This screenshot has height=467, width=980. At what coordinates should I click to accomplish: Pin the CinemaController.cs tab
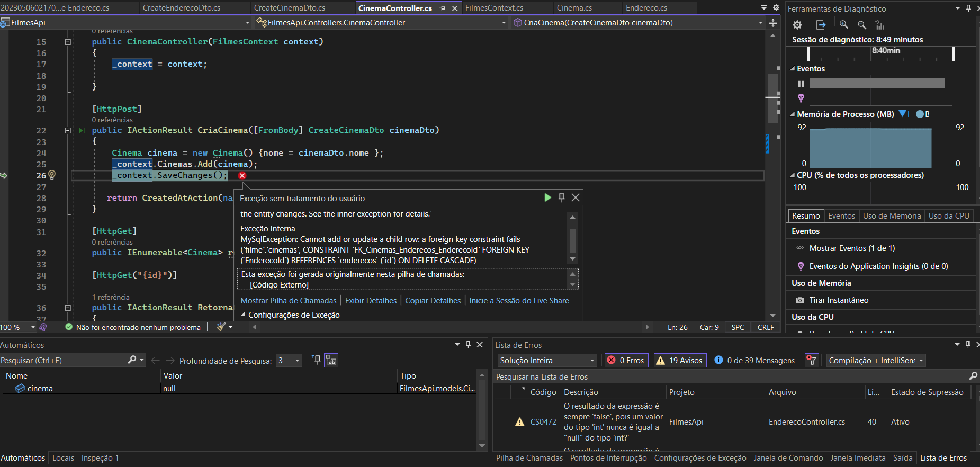pos(442,8)
